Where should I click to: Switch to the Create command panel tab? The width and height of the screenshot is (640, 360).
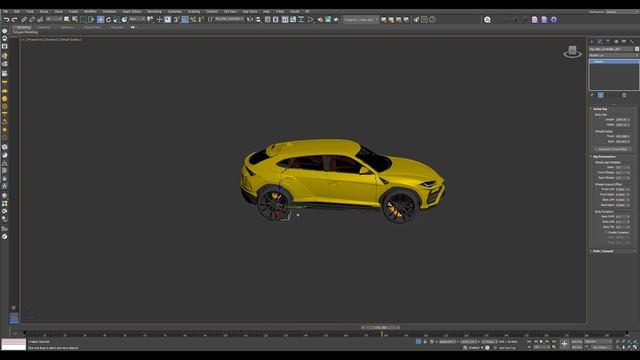[x=592, y=42]
